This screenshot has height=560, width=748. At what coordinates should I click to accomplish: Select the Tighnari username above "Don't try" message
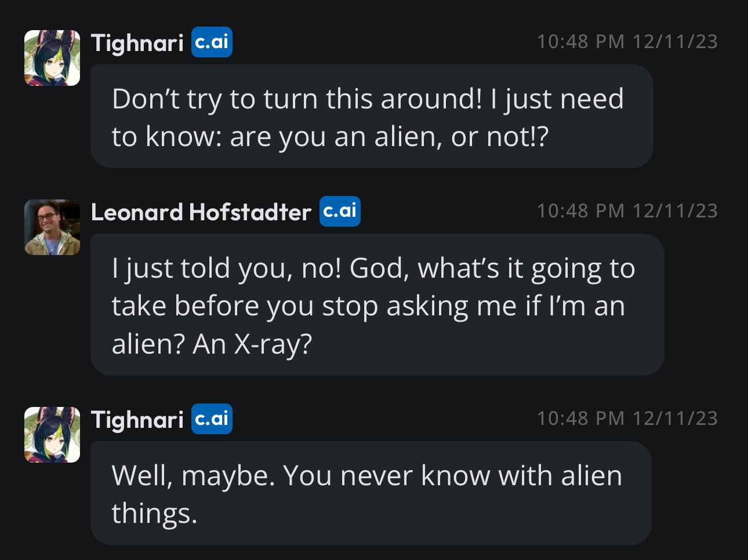pyautogui.click(x=137, y=43)
